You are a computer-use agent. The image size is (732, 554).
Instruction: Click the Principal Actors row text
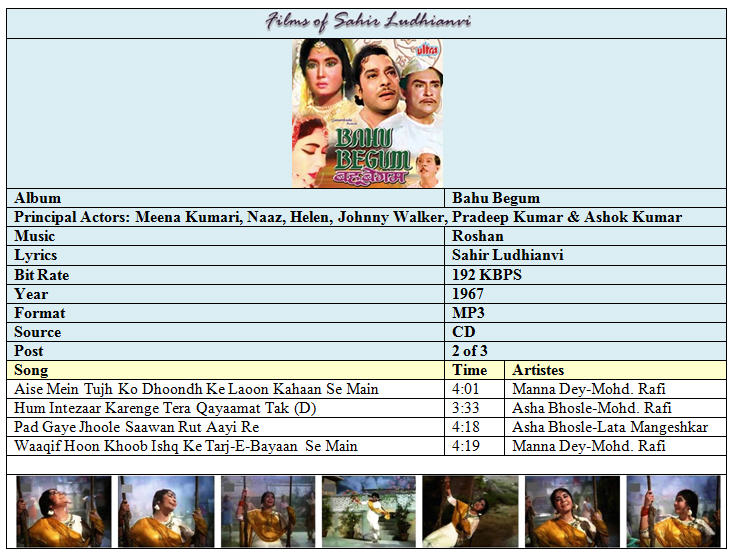pyautogui.click(x=348, y=217)
